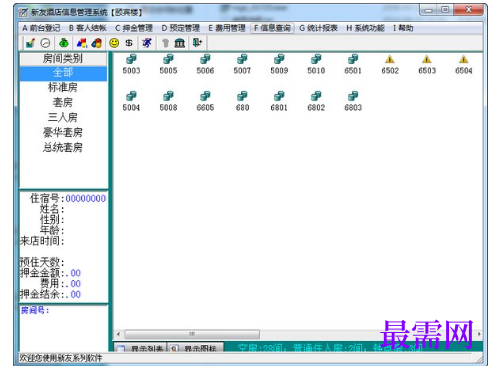
Task: Select room 5010 icon
Action: 316,59
